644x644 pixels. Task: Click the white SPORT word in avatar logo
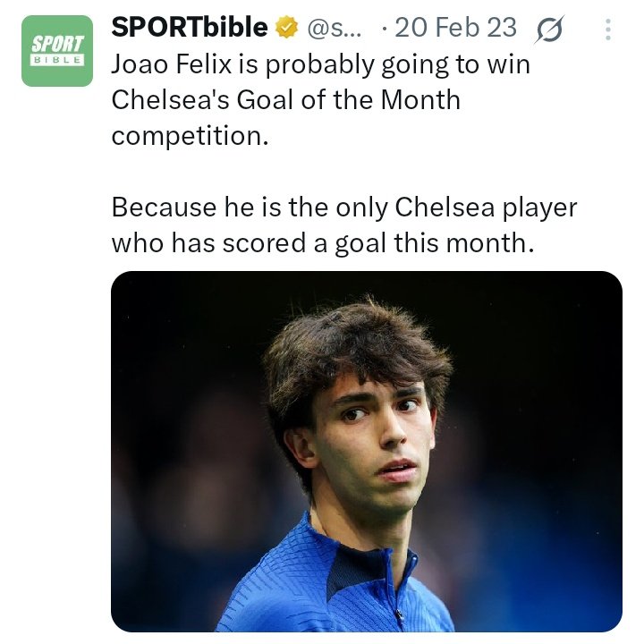point(57,44)
